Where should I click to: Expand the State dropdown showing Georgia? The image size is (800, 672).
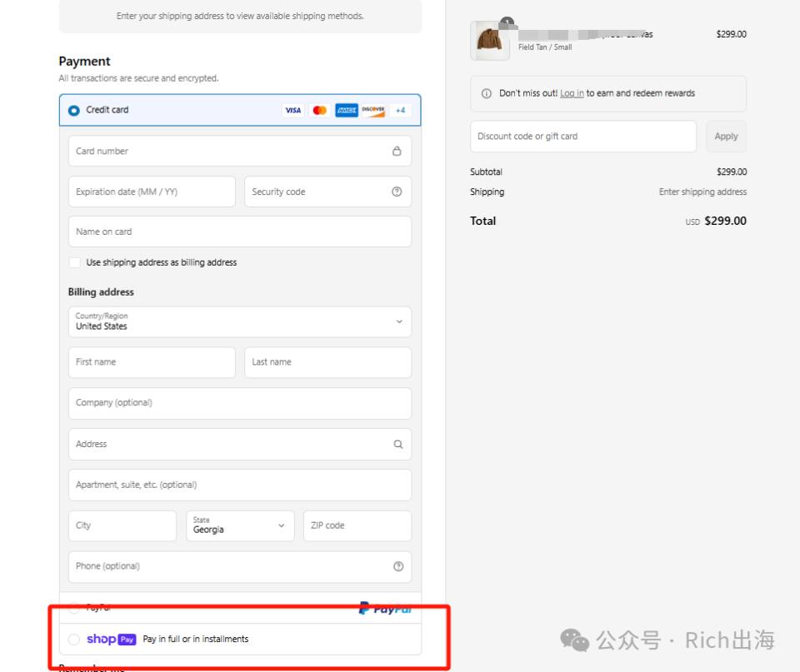[x=240, y=525]
